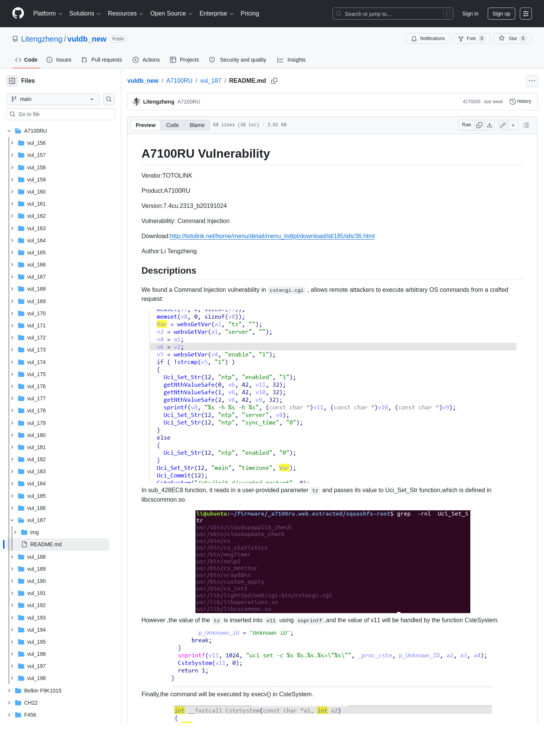Viewport: 544px width, 756px height.
Task: Switch to Code view of README
Action: 172,125
